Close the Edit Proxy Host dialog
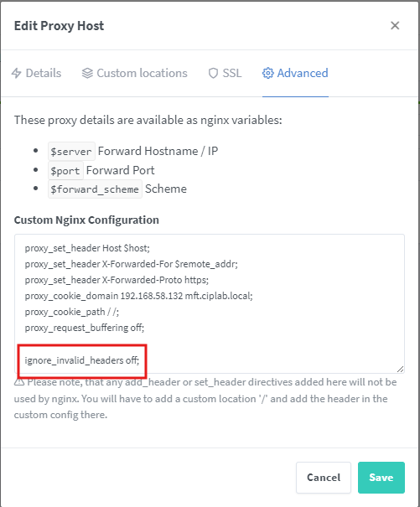 [x=395, y=25]
